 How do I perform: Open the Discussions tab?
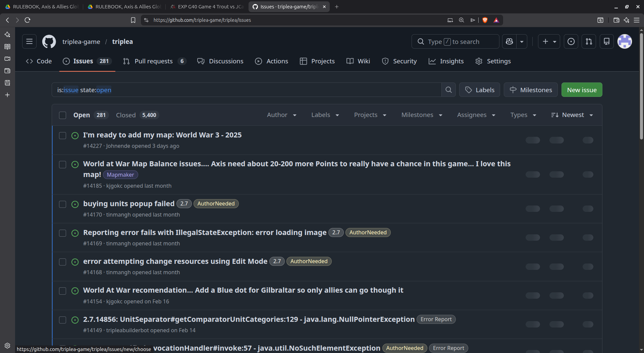click(226, 61)
